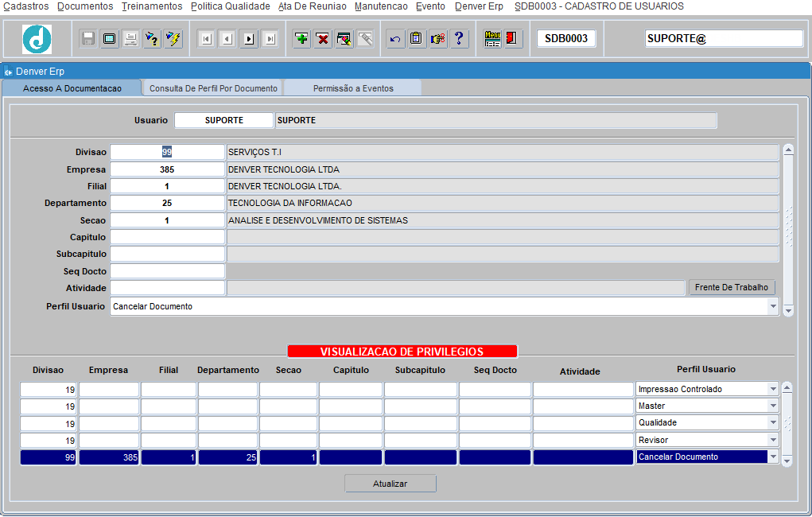This screenshot has height=517, width=812.
Task: Open the Politica Qualidade menu
Action: pos(231,6)
